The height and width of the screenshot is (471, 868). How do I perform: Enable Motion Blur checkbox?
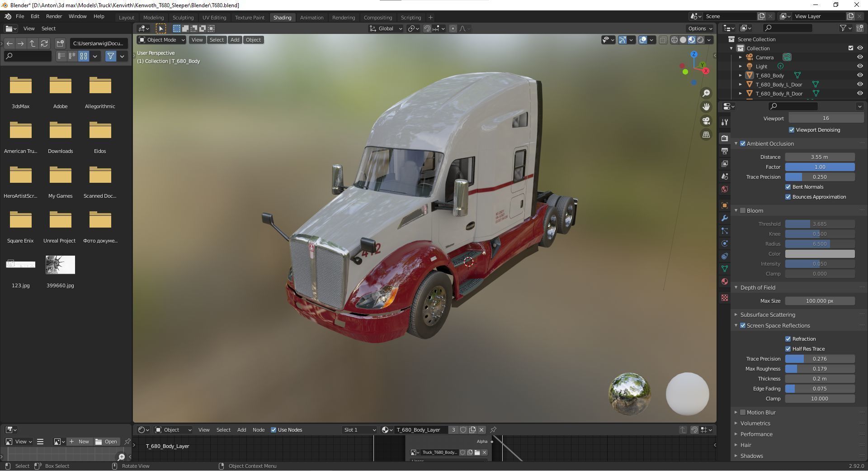[743, 412]
